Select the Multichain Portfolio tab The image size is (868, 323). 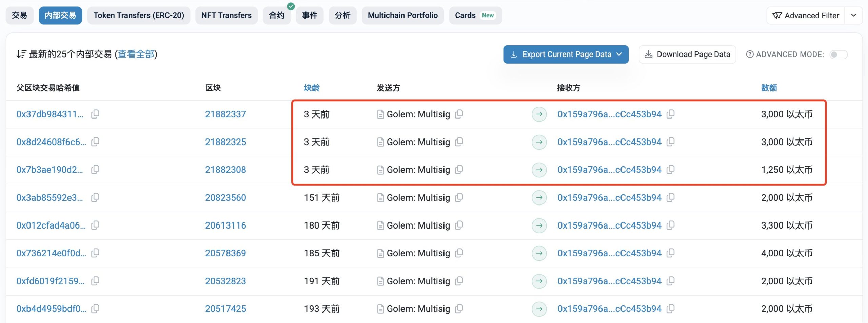tap(402, 16)
